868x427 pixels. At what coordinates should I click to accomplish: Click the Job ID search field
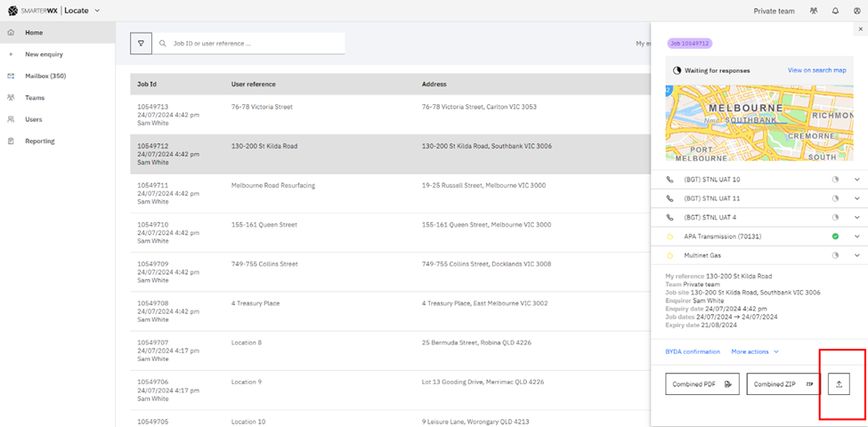click(249, 44)
